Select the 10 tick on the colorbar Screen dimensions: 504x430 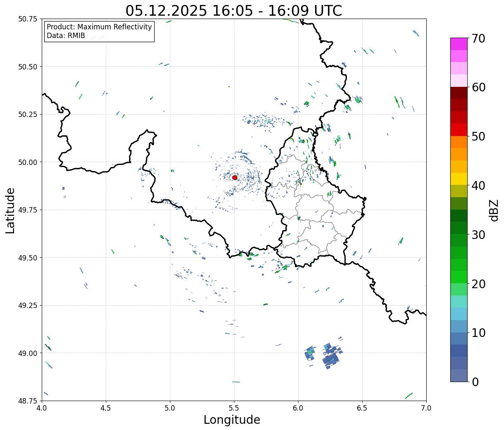(x=478, y=333)
